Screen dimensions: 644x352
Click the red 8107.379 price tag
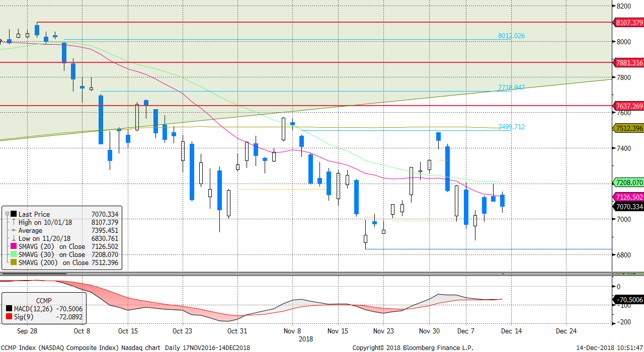[629, 23]
